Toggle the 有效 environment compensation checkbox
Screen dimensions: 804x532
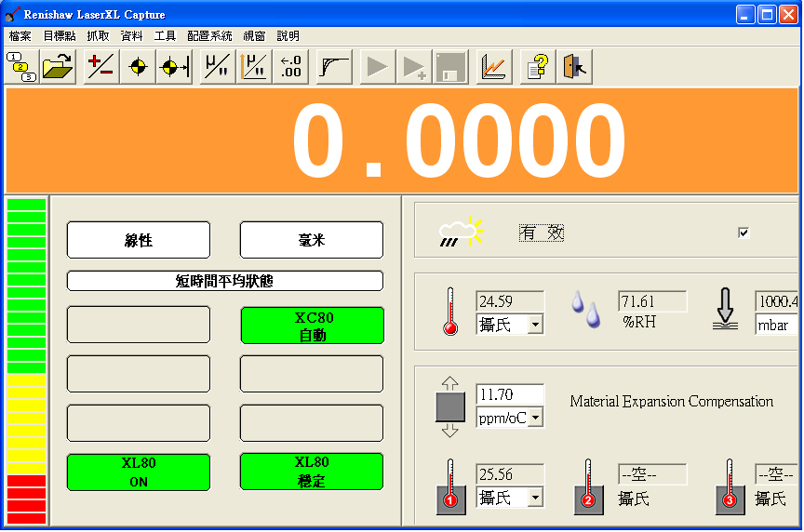(744, 233)
